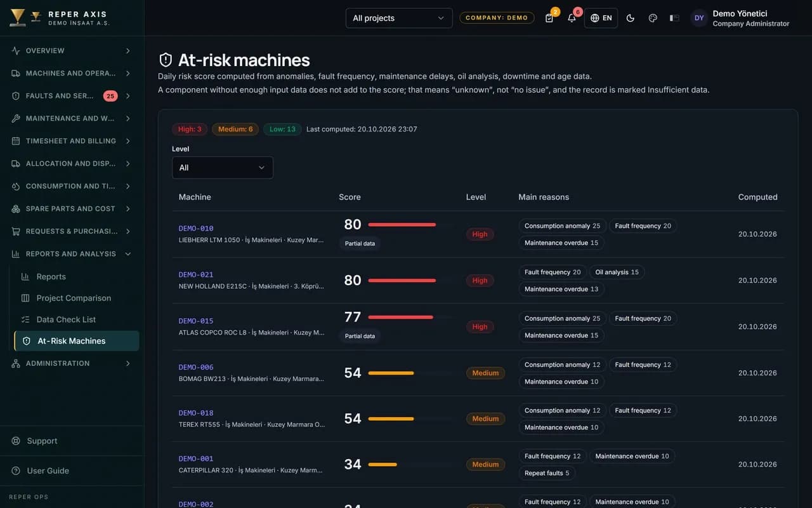812x508 pixels.
Task: Click the Consumption and Tires icon
Action: pyautogui.click(x=16, y=186)
